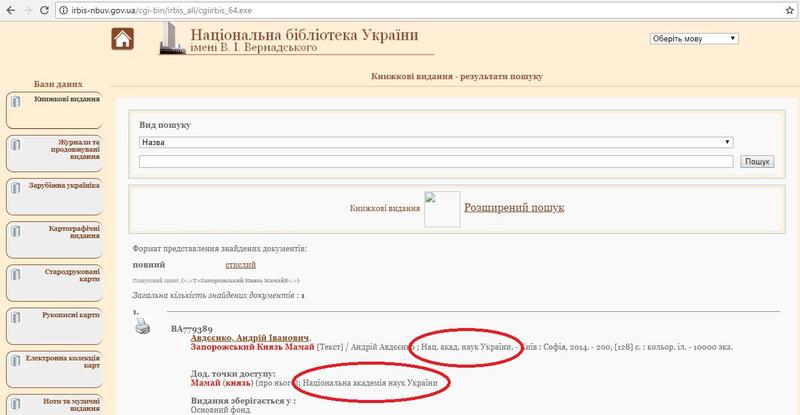Click the Основний фонд storage text
Viewport: 800px width, 415px height.
click(x=220, y=410)
